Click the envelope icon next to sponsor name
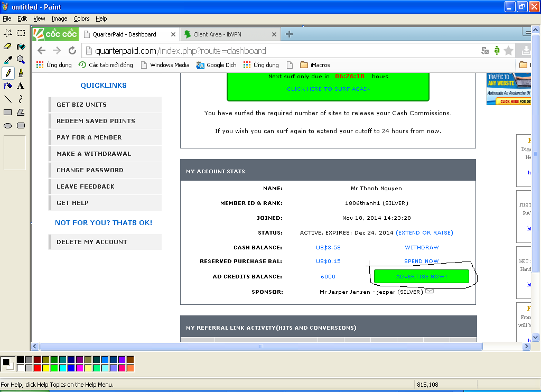The image size is (541, 392). 429,291
